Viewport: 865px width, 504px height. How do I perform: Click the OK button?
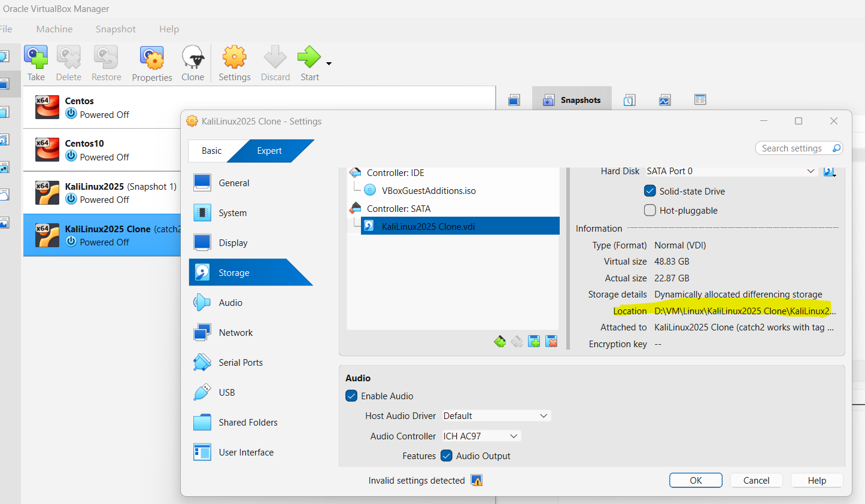click(696, 480)
